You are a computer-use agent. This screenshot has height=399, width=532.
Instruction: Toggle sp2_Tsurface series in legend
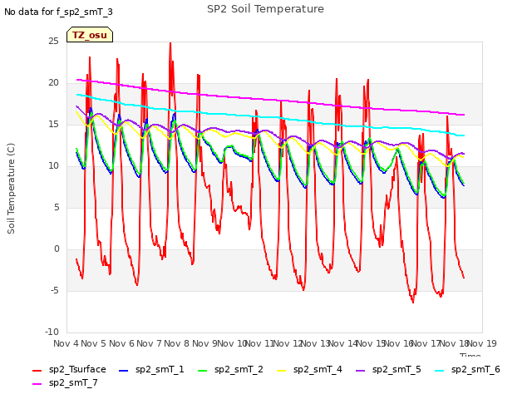(x=69, y=369)
